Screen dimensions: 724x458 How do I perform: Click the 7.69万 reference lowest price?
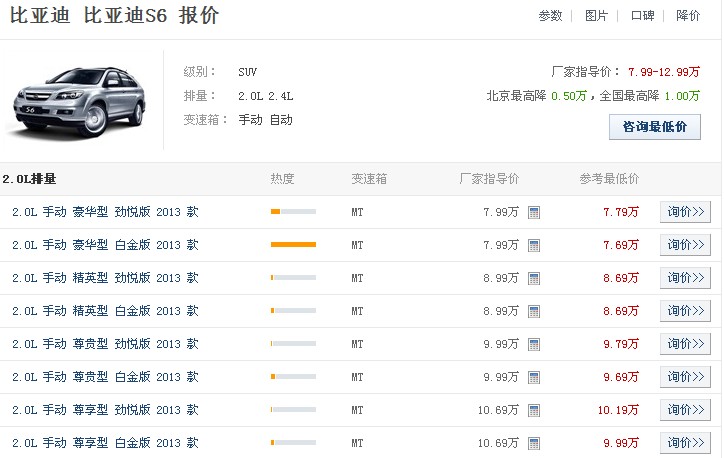[621, 245]
